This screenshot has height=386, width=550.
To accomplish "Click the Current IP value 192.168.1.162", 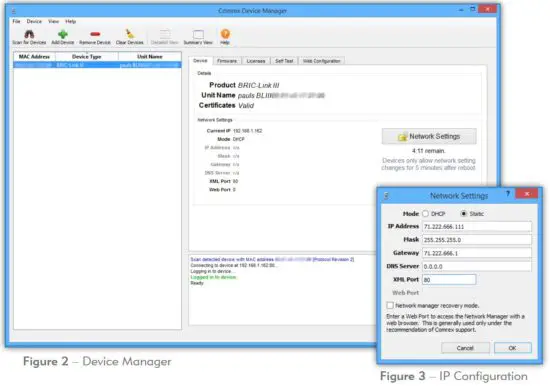I will click(x=247, y=131).
